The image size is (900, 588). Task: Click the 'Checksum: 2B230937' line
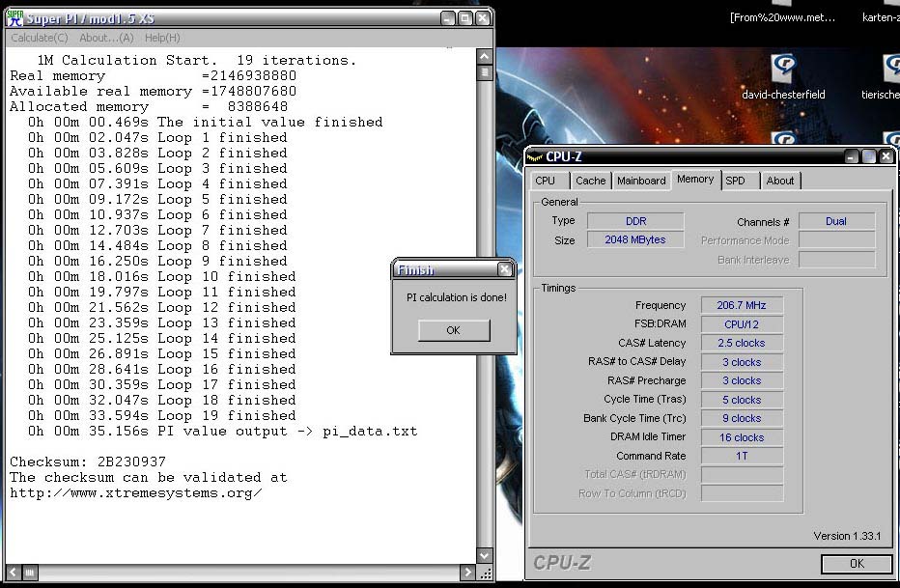click(88, 462)
